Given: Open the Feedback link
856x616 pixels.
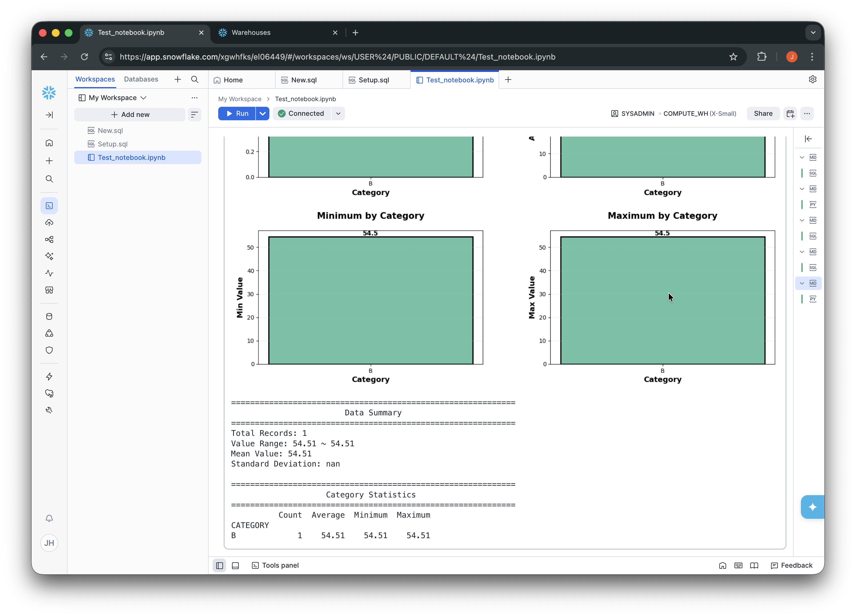Looking at the screenshot, I should click(x=791, y=565).
